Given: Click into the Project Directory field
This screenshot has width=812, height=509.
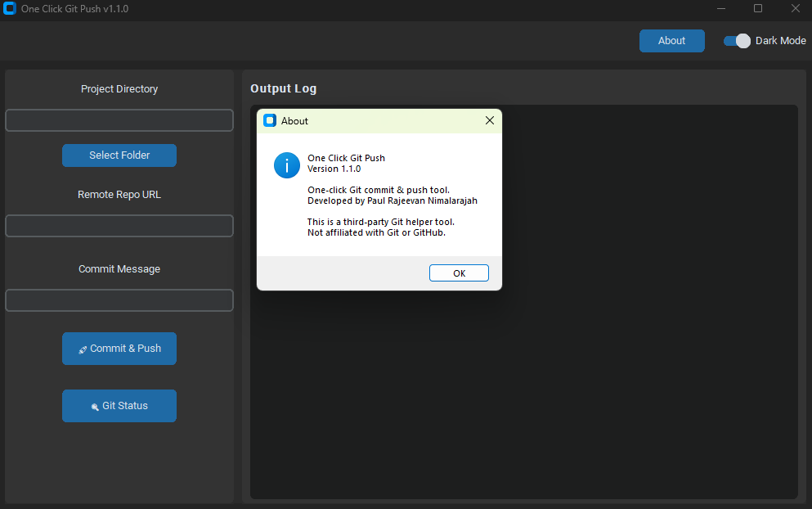Looking at the screenshot, I should (119, 120).
